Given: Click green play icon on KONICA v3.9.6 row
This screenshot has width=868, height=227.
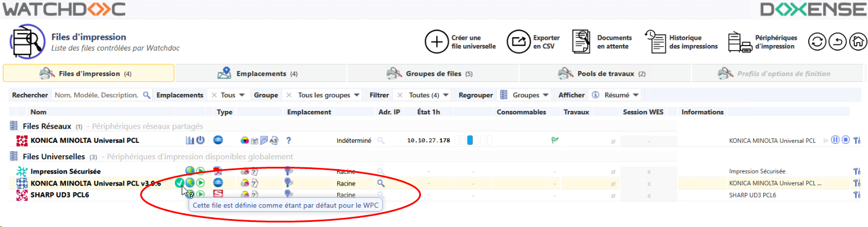Looking at the screenshot, I should (200, 183).
